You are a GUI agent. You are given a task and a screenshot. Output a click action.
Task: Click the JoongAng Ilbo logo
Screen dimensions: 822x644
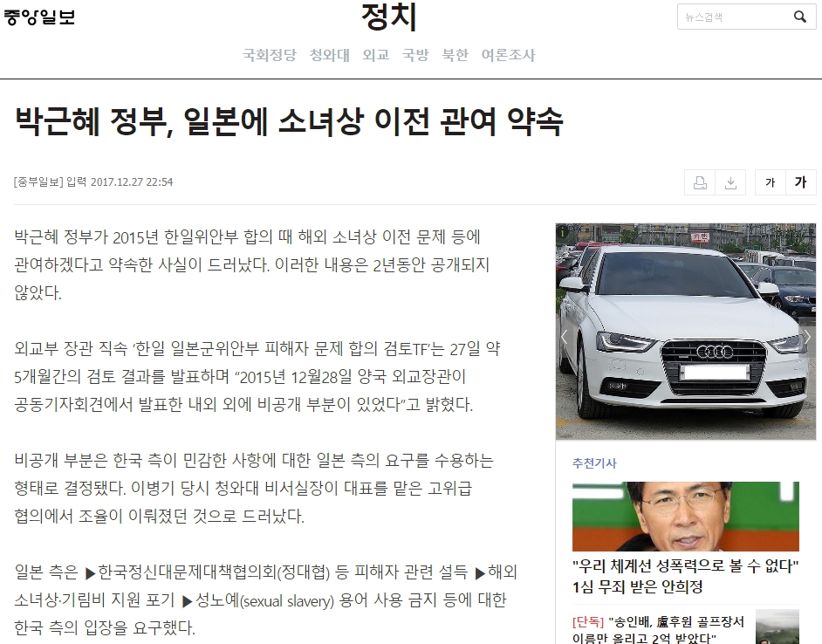[39, 17]
